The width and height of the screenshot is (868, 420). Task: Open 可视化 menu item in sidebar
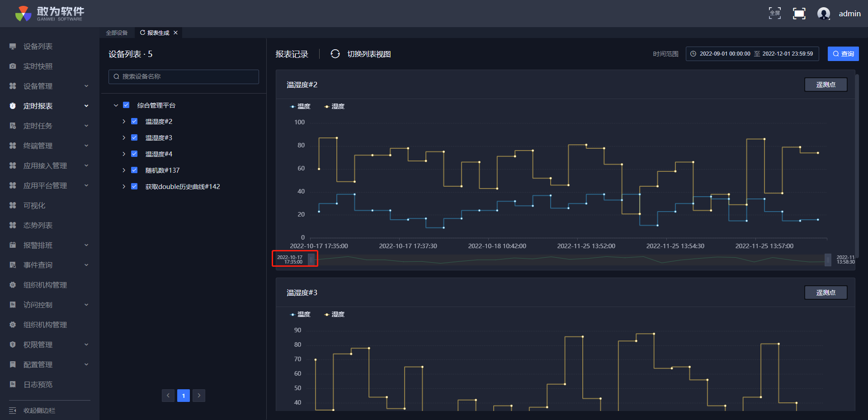pyautogui.click(x=34, y=205)
